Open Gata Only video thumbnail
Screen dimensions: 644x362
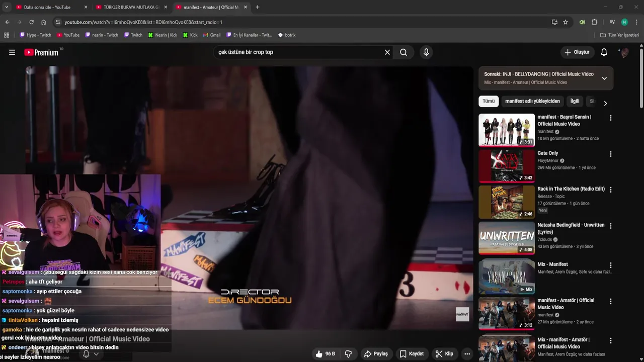click(x=507, y=166)
